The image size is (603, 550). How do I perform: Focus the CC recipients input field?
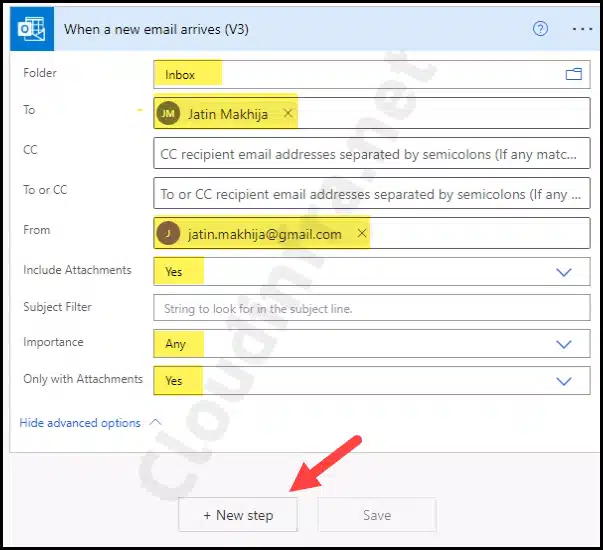(371, 153)
